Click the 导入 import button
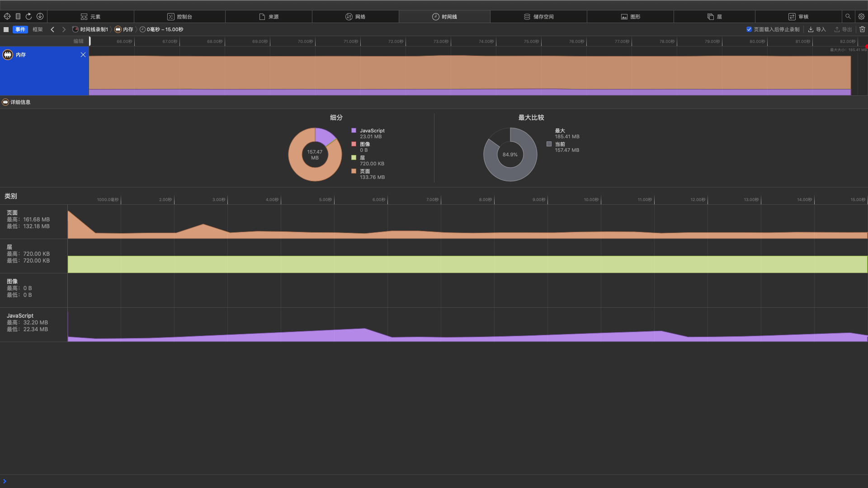868x488 pixels. click(817, 29)
